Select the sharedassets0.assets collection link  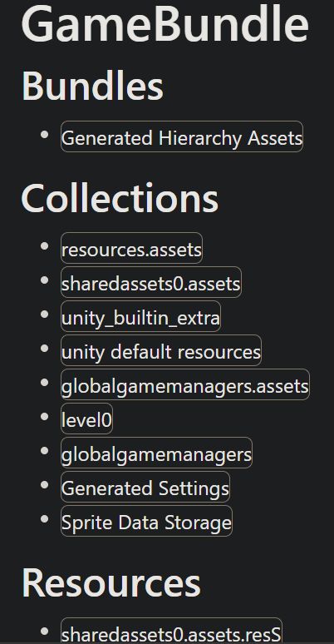tap(151, 282)
